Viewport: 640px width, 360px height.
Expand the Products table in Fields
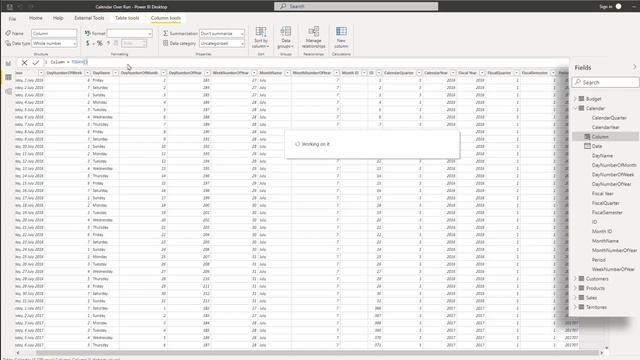575,288
